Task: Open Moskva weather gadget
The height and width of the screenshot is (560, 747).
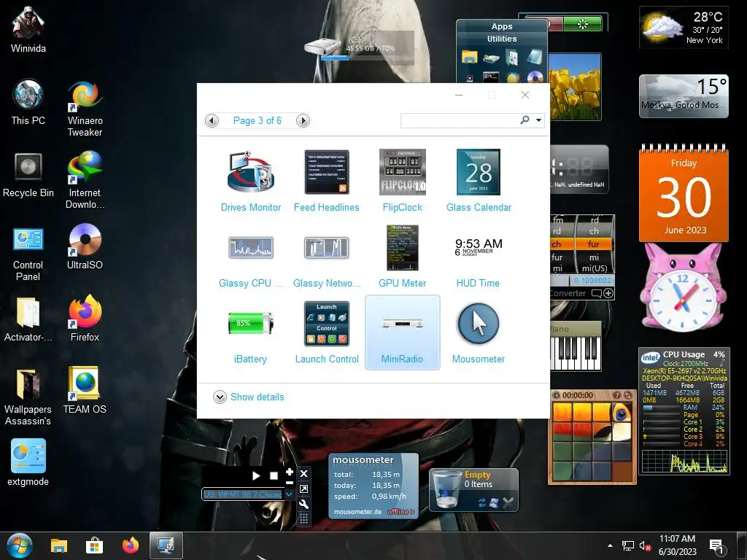Action: (684, 96)
